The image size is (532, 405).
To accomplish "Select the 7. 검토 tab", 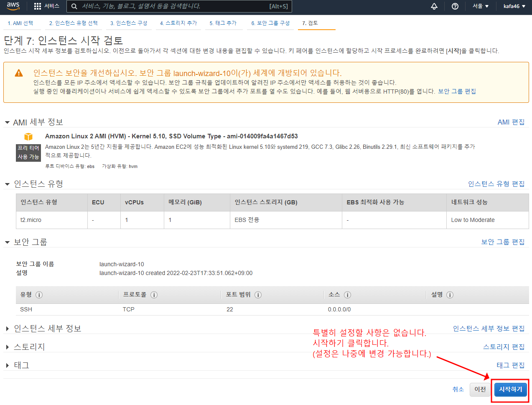I will 310,23.
